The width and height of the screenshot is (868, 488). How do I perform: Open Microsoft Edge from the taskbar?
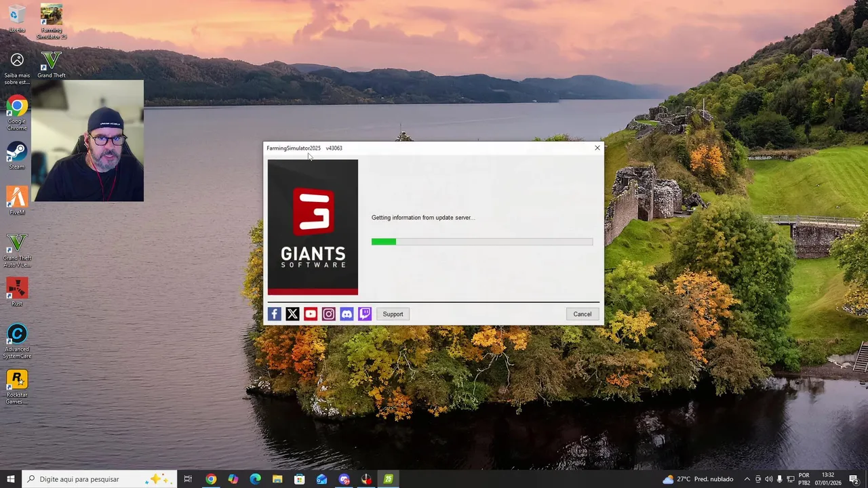[x=255, y=479]
